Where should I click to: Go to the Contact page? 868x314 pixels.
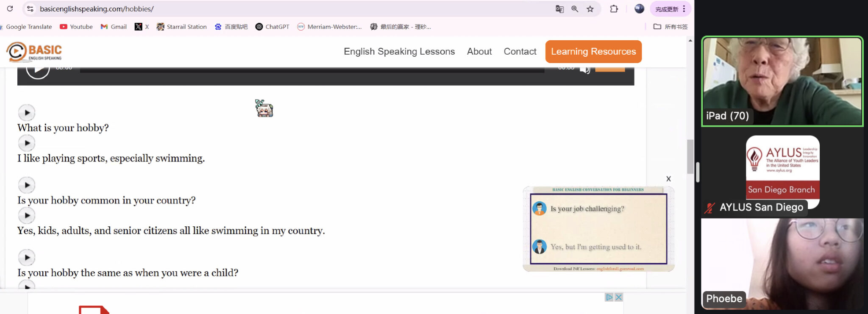pos(520,51)
